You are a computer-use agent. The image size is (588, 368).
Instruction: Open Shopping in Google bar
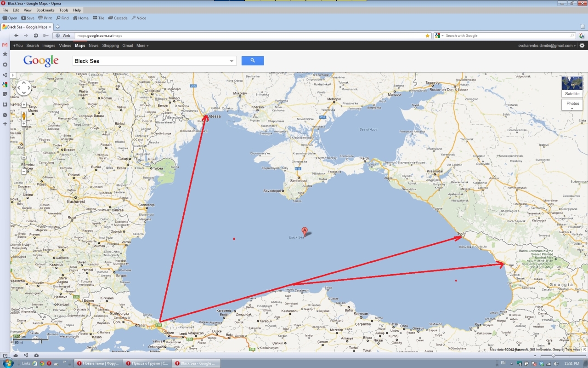110,46
